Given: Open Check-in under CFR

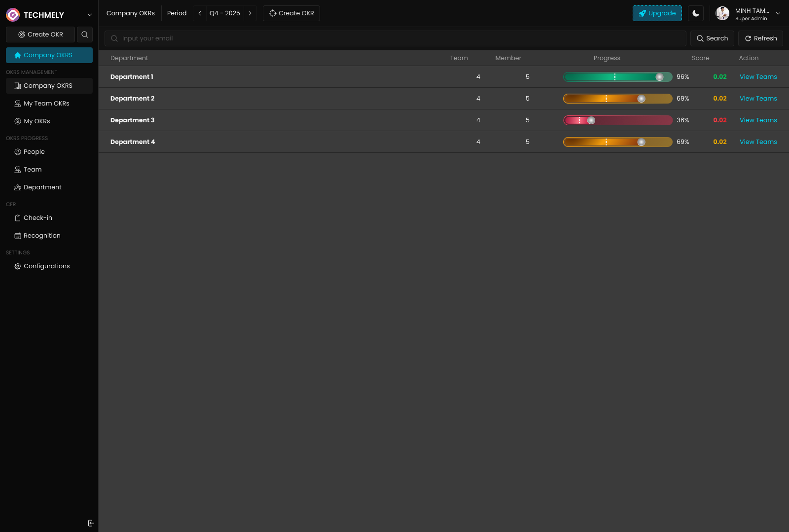Looking at the screenshot, I should point(49,218).
